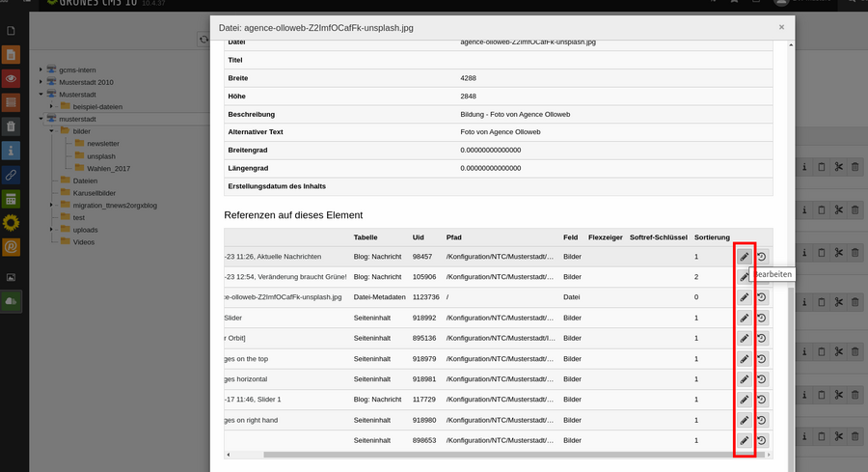Select the Videos folder
868x472 pixels.
84,242
